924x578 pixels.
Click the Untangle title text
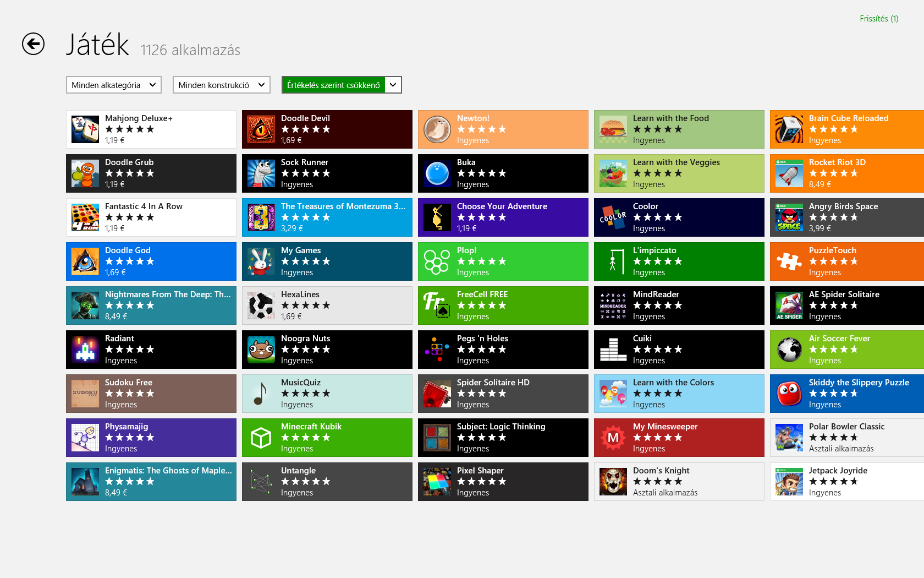[299, 471]
